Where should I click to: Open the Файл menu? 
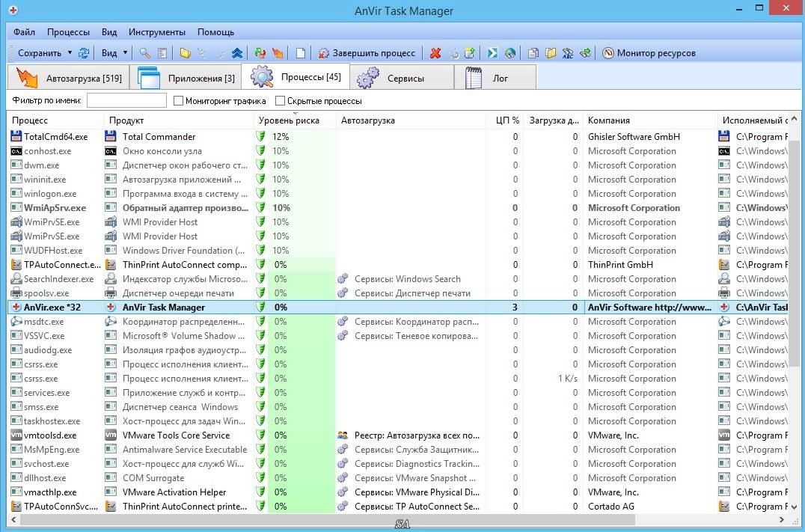(x=24, y=32)
